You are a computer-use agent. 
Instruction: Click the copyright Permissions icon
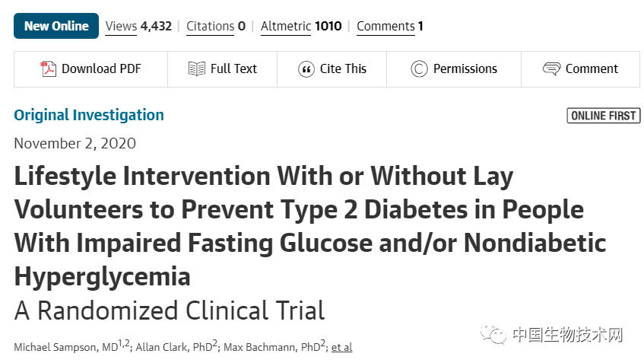coord(419,69)
